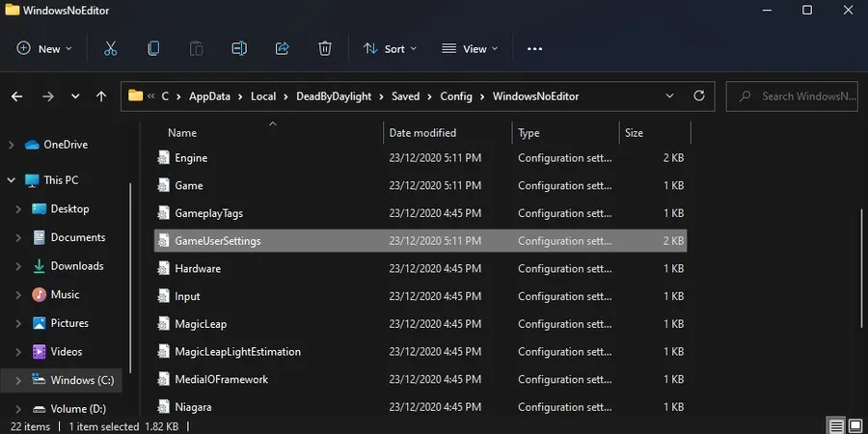The height and width of the screenshot is (434, 868).
Task: Click Config in the breadcrumb path
Action: (x=456, y=96)
